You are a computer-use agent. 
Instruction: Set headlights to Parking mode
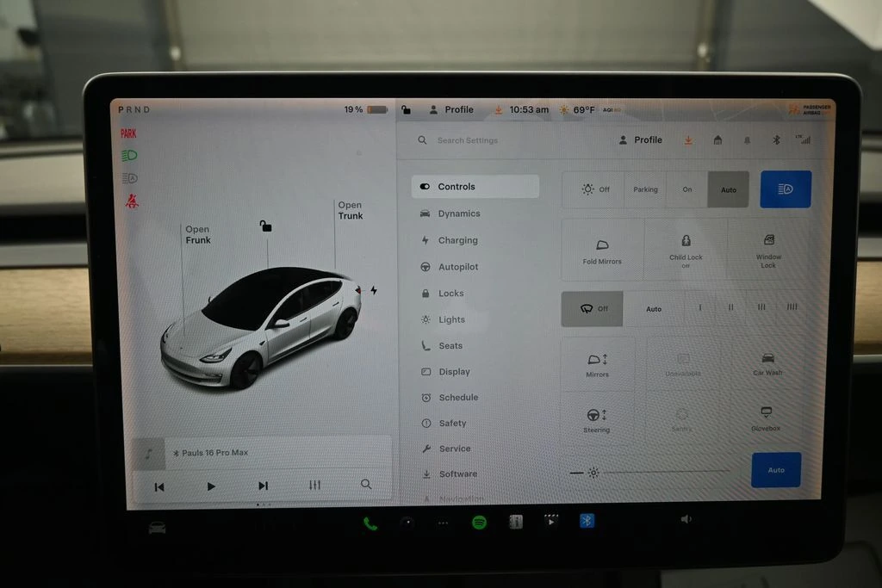tap(645, 189)
